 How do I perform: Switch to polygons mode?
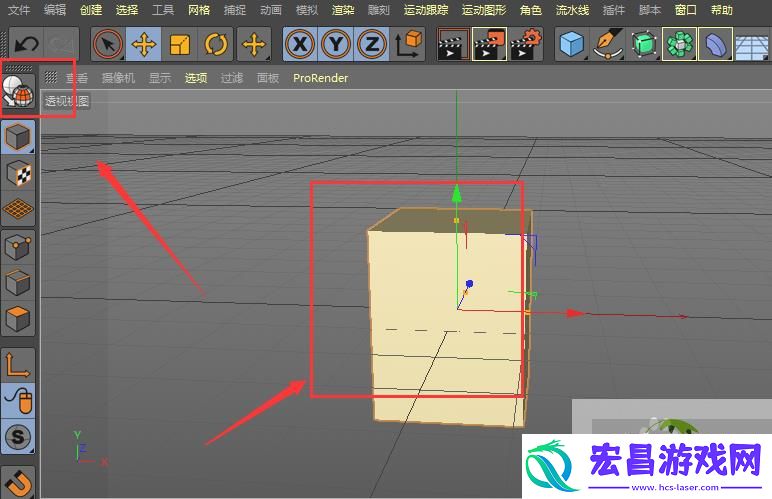pyautogui.click(x=19, y=318)
